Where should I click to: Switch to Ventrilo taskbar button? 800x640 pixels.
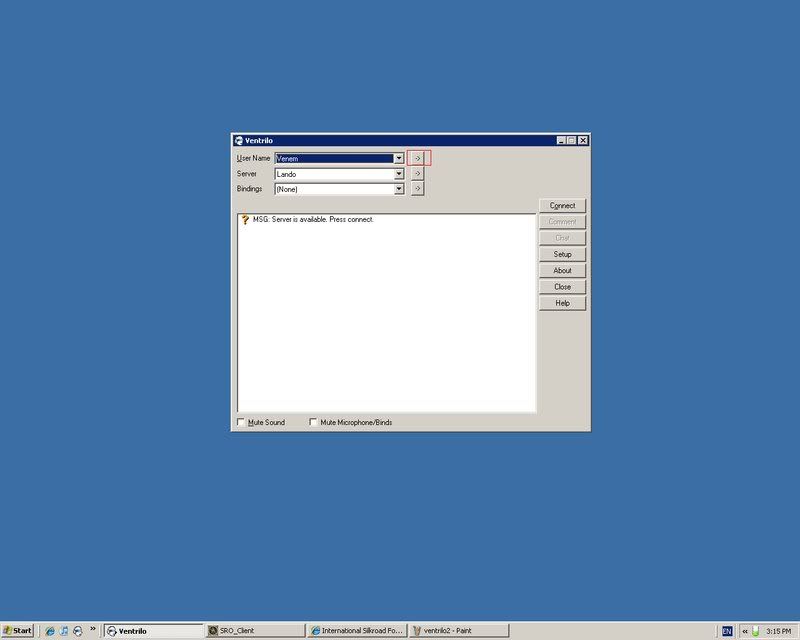(x=154, y=631)
